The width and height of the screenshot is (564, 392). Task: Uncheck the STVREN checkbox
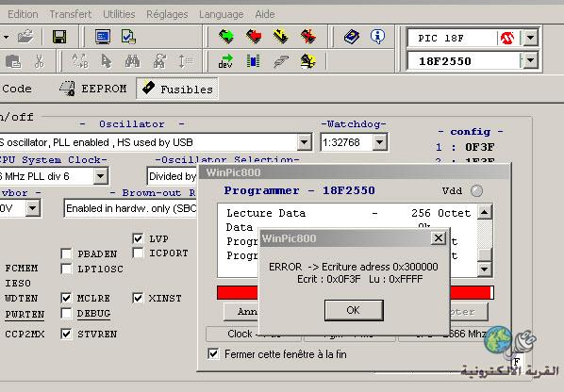[66, 334]
